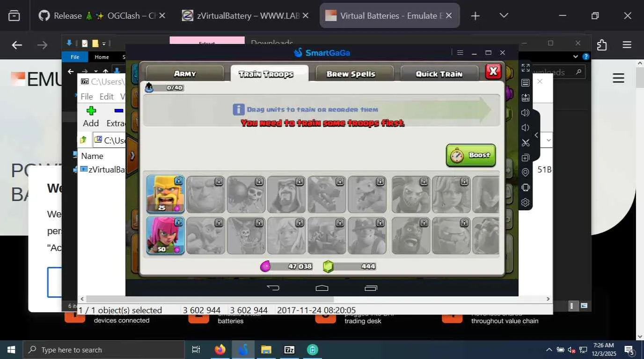Viewport: 644px width, 359px height.
Task: Open the SmartGaGa hamburger menu
Action: point(460,53)
